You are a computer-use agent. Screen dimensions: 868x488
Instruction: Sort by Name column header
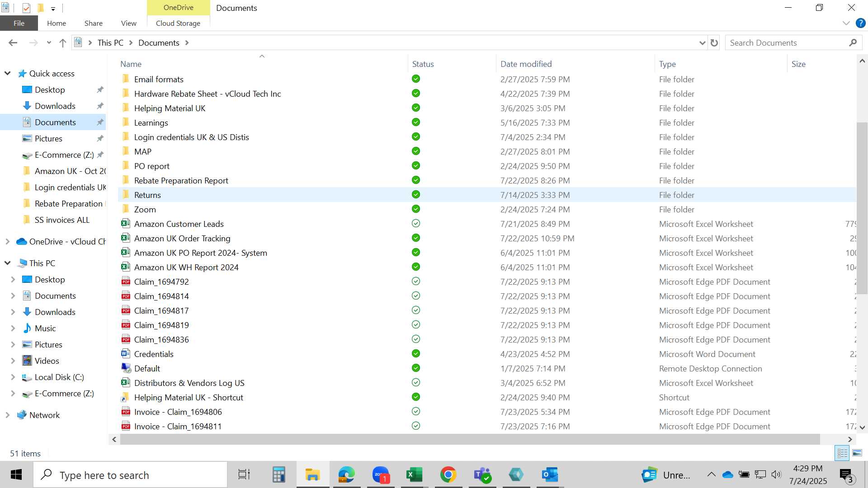131,64
